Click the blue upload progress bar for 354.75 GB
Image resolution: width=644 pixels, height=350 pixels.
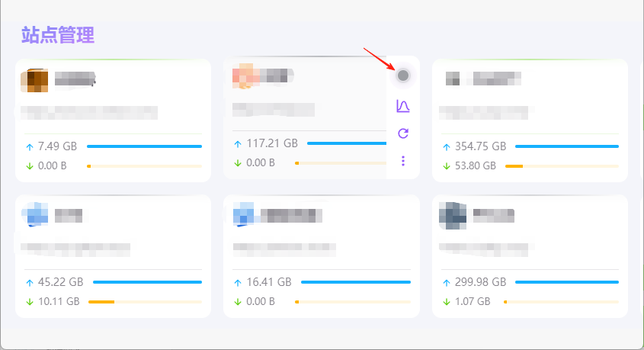pos(566,146)
